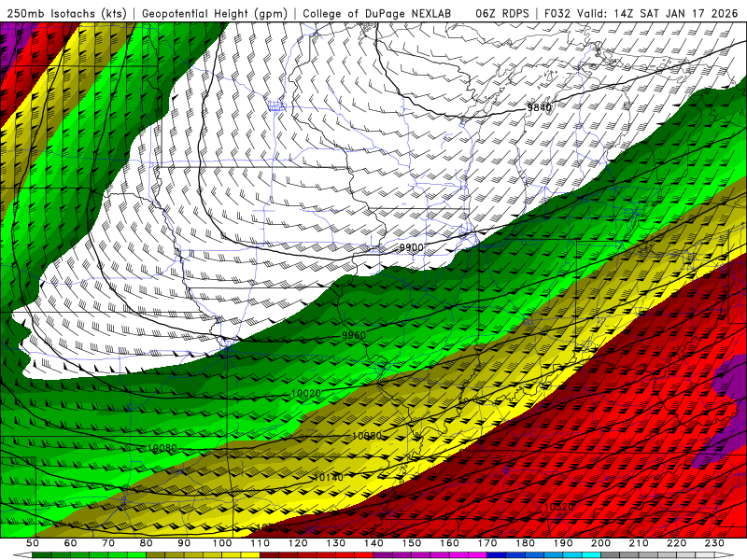Click the 170 legend value
Image resolution: width=747 pixels, height=560 pixels.
pos(487,543)
